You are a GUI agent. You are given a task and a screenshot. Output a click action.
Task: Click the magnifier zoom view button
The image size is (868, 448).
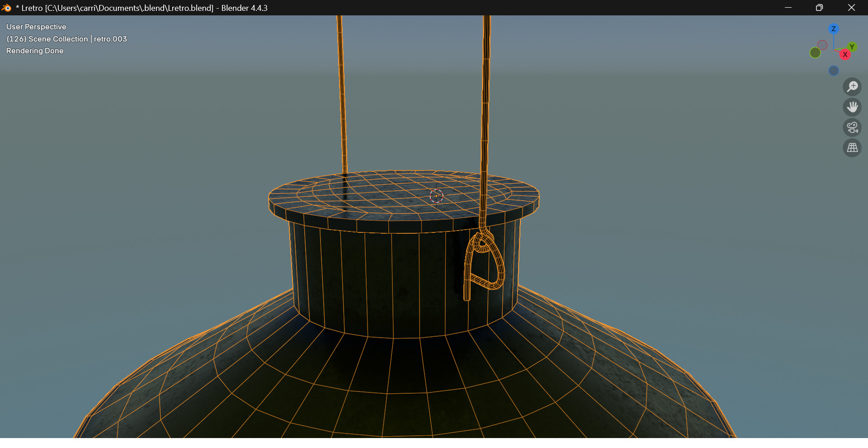(852, 87)
